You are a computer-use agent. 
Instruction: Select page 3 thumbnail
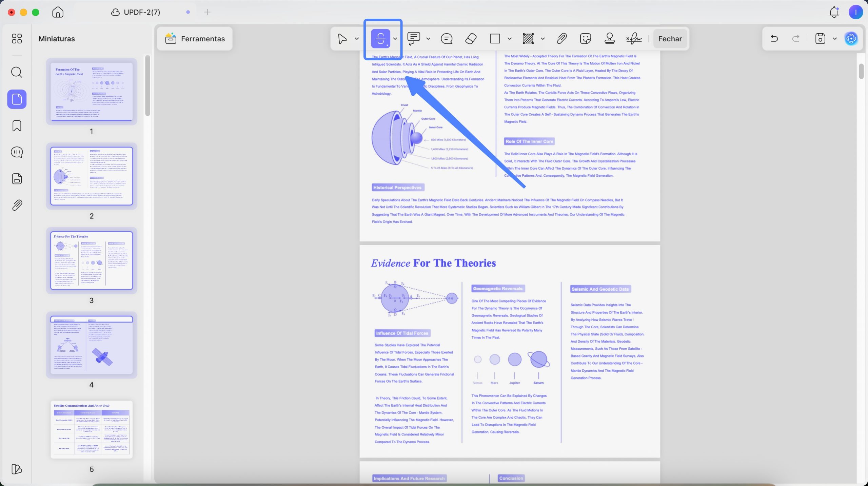pos(92,260)
